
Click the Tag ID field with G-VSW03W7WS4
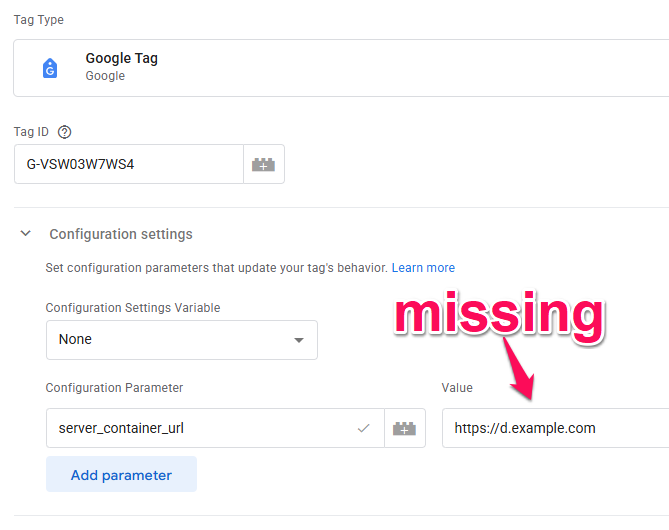(x=128, y=165)
